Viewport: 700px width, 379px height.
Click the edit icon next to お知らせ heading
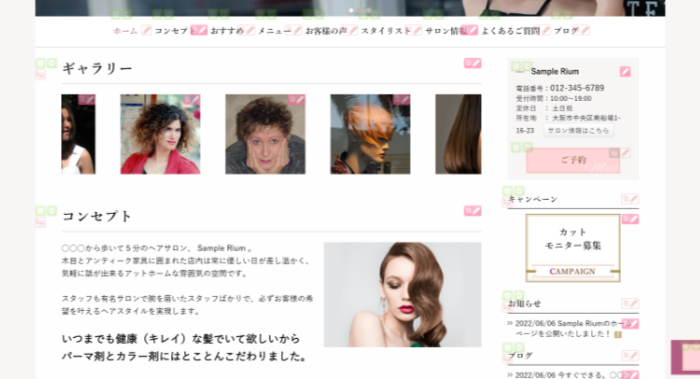pos(630,304)
